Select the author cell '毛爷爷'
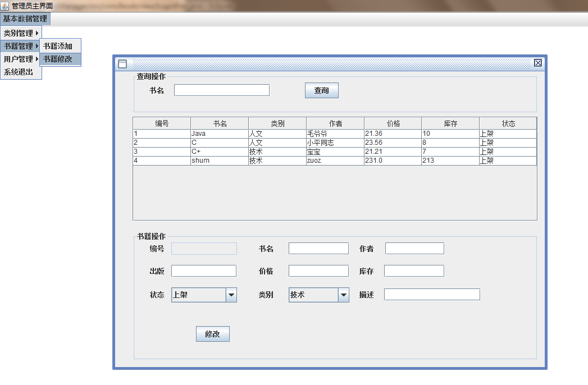This screenshot has height=385, width=588. point(335,134)
